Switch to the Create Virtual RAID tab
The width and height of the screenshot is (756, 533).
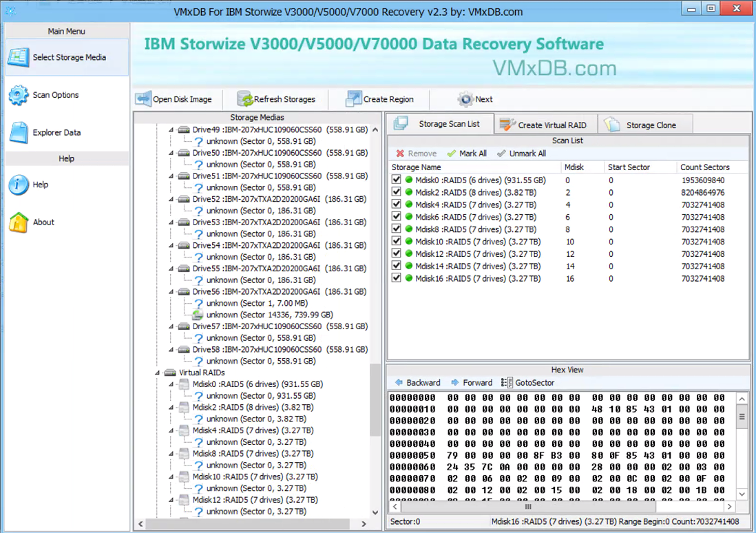coord(545,125)
